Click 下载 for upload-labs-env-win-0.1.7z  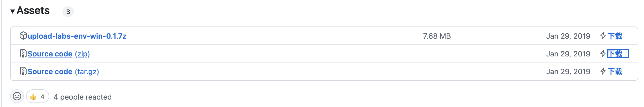615,36
